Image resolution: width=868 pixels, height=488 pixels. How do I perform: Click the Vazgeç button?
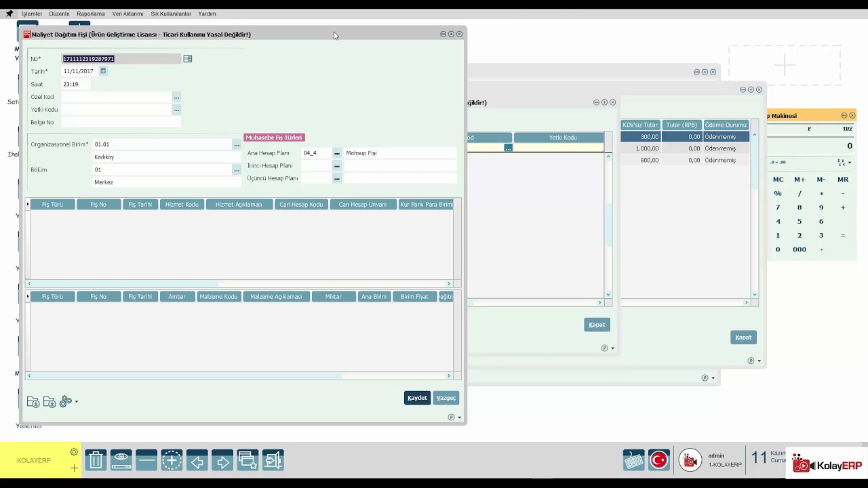point(446,398)
